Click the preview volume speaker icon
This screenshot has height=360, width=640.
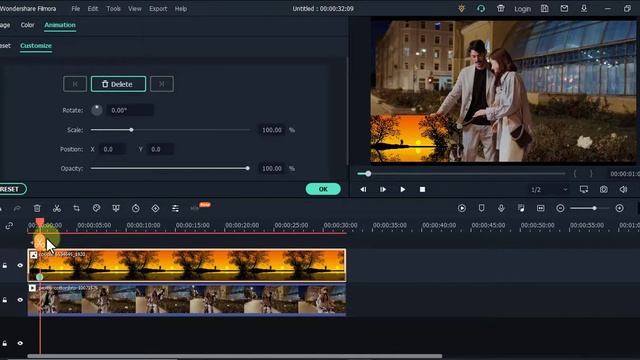tap(623, 189)
